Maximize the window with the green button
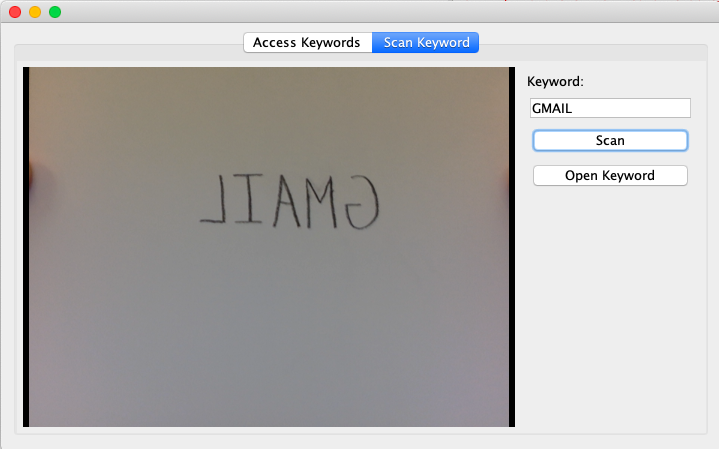 click(55, 12)
